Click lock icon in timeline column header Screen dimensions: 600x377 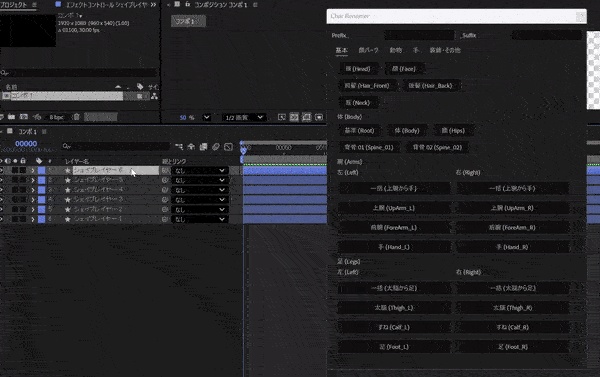[x=23, y=161]
